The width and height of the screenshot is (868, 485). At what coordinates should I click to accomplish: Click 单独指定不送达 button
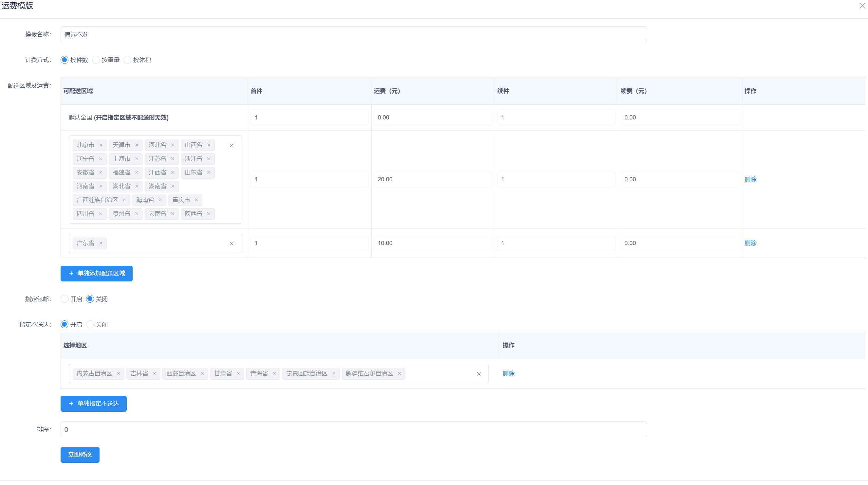[93, 404]
